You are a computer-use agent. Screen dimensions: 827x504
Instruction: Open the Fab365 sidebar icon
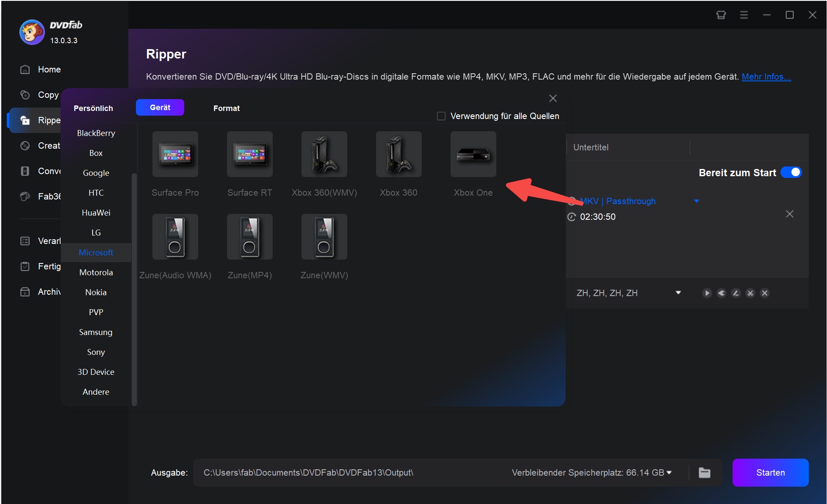click(x=25, y=197)
